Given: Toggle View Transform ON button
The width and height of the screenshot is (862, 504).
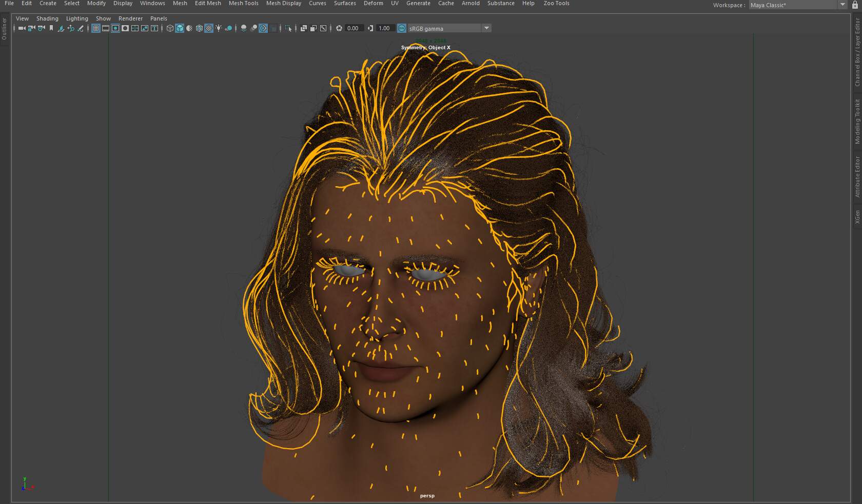Looking at the screenshot, I should [402, 28].
